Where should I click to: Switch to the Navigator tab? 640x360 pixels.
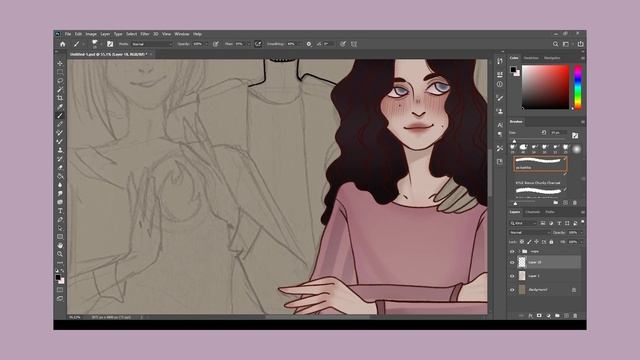tap(552, 58)
